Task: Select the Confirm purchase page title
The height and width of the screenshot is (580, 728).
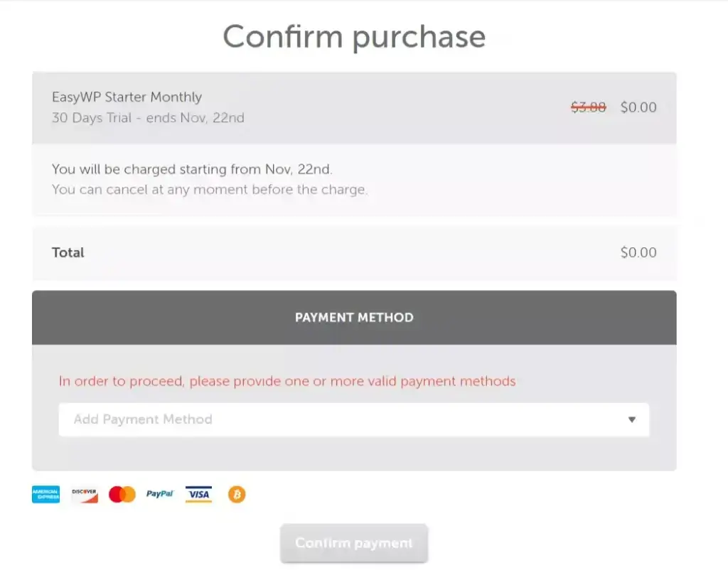Action: click(x=354, y=36)
